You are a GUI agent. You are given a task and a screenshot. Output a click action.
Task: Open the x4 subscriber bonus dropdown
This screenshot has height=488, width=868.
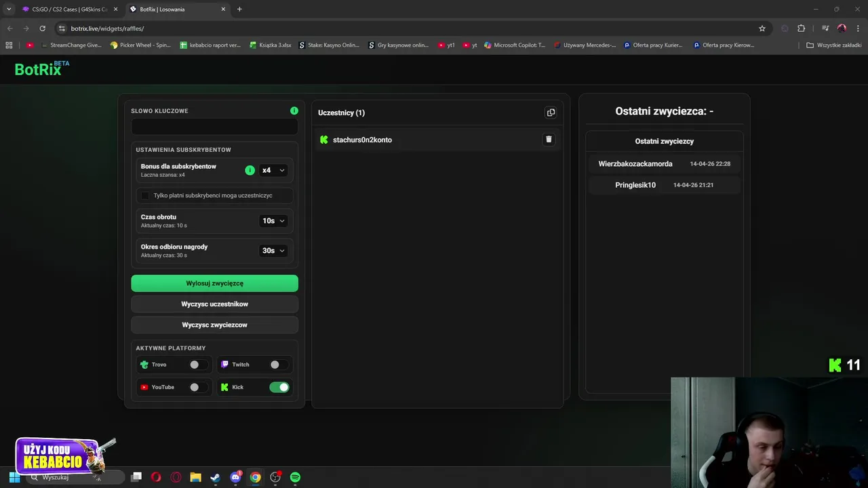273,170
